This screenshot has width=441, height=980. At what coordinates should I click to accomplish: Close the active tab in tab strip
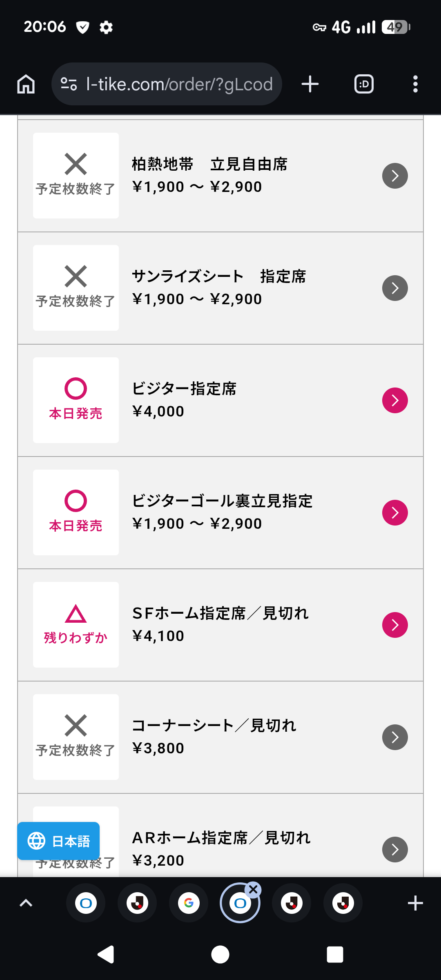coord(253,889)
